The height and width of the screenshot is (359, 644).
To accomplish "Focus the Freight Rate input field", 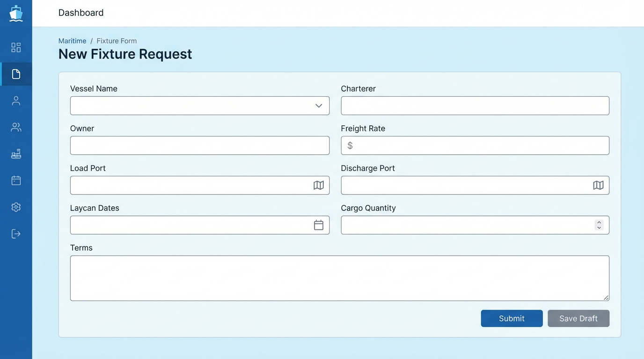I will tap(480, 145).
